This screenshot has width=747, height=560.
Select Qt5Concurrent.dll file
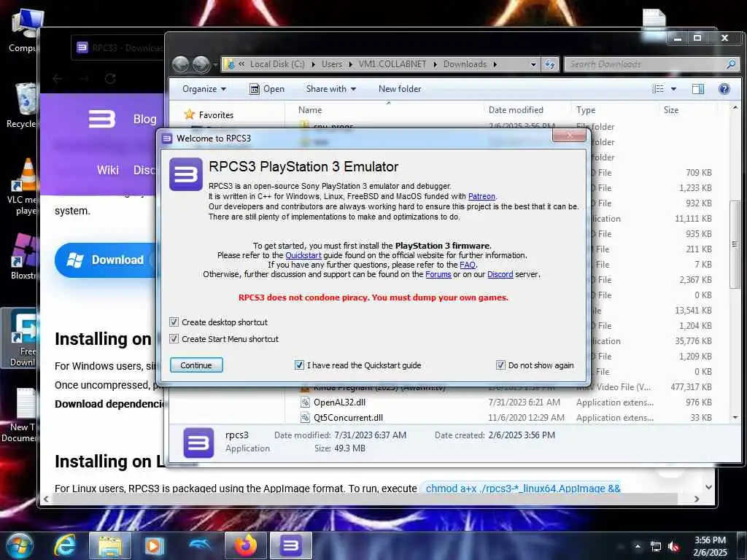pyautogui.click(x=348, y=418)
